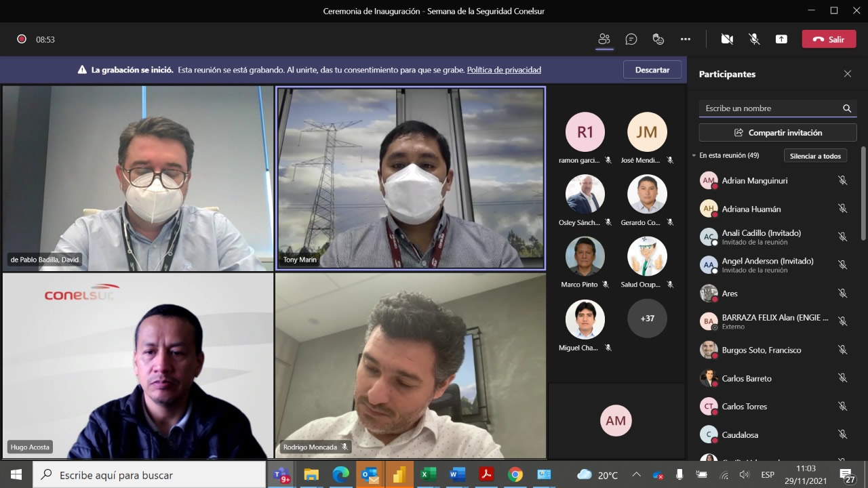Toggle the participants panel icon in toolbar
868x488 pixels.
click(604, 39)
